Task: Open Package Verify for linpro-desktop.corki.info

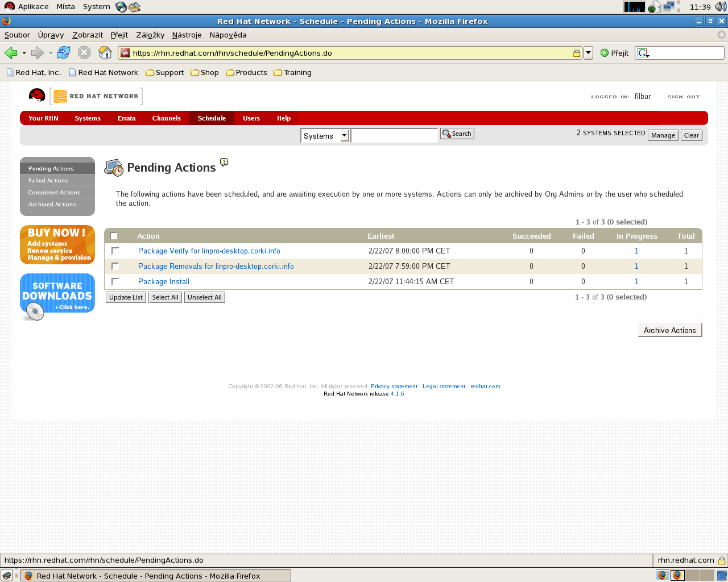Action: pyautogui.click(x=209, y=251)
